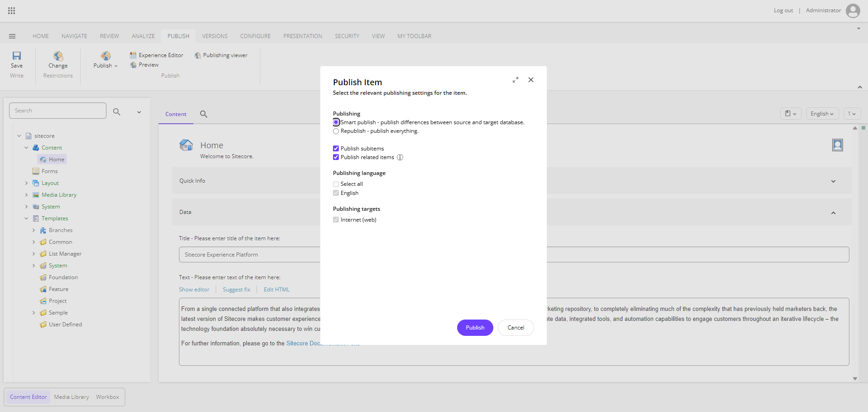This screenshot has height=412, width=868.
Task: Expand the Layout tree node
Action: coord(26,183)
